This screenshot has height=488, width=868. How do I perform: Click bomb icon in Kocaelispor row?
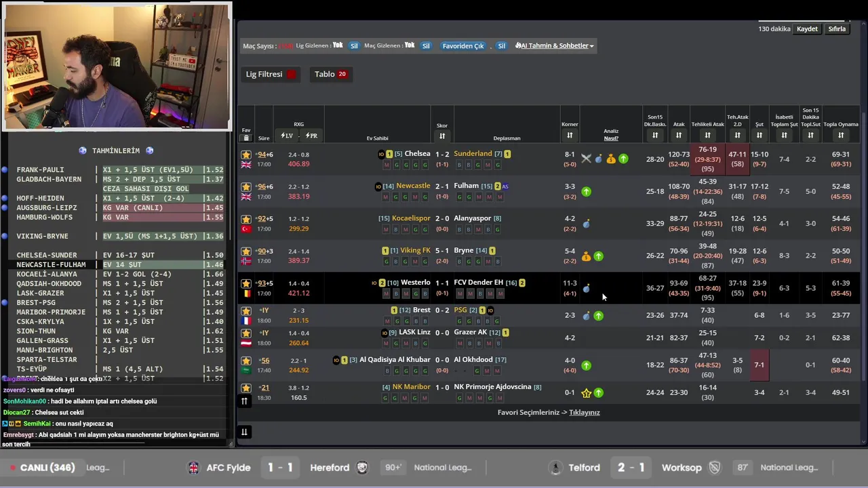coord(586,224)
